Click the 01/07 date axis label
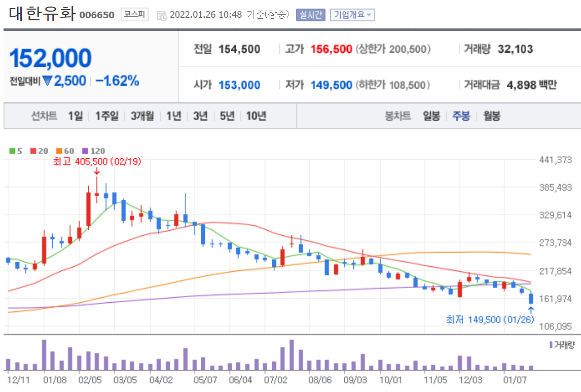581x392 pixels. (x=515, y=380)
